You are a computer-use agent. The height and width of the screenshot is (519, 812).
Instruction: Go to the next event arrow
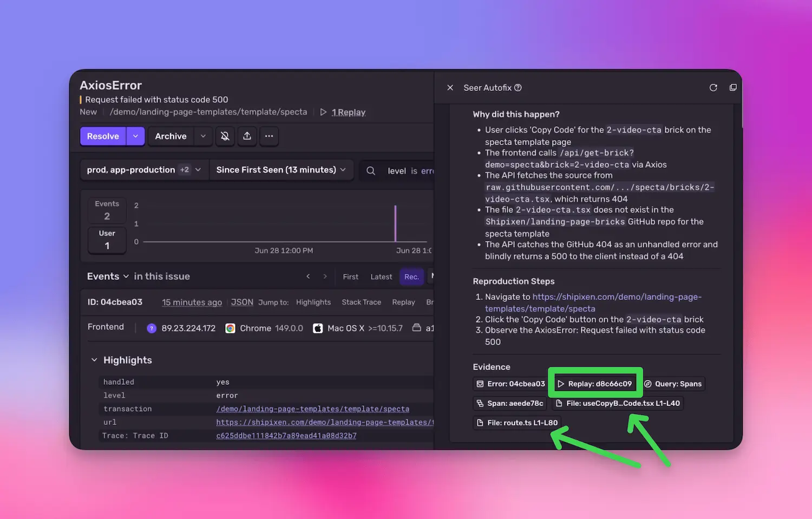tap(325, 277)
